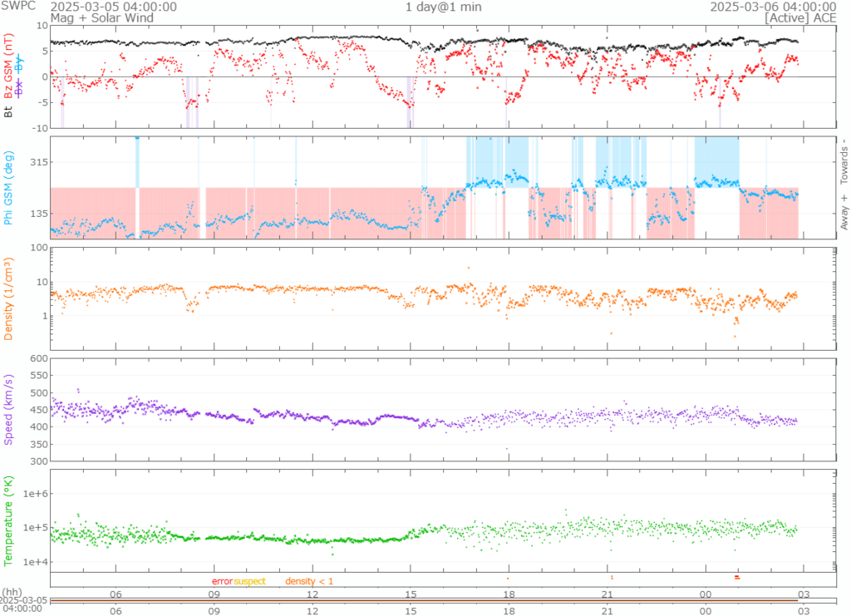Viewport: 851px width, 616px height.
Task: Toggle the Bz GSM (nT) series label
Action: point(8,67)
